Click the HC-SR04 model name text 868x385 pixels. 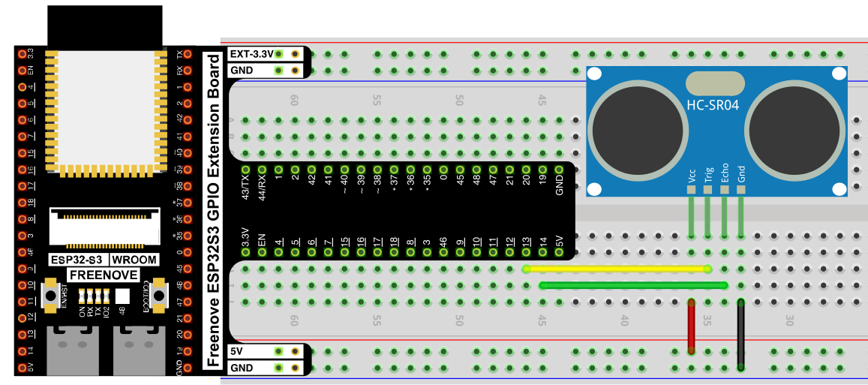tap(713, 105)
